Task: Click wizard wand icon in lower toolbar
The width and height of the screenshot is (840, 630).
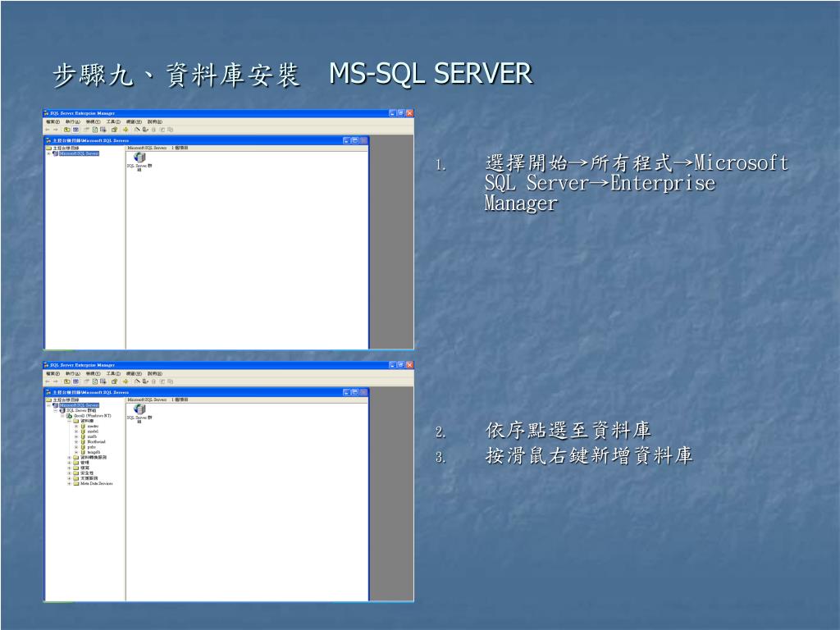Action: coord(137,381)
